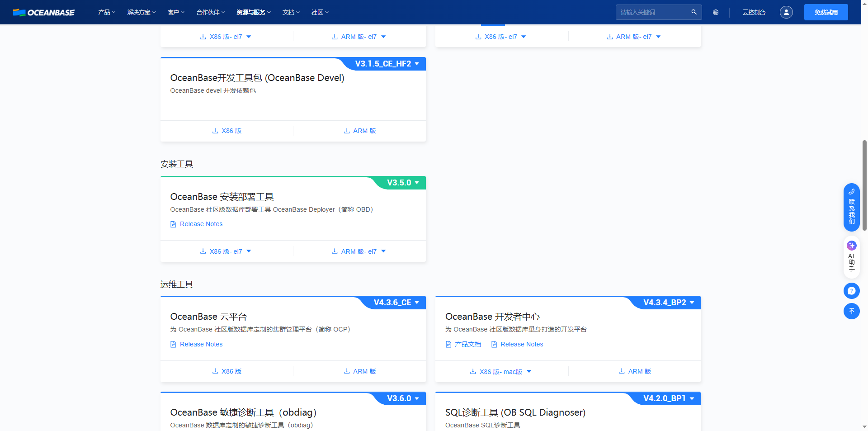Expand the V3.1.5_CE_HF2 version dropdown
The image size is (868, 431).
pos(387,64)
